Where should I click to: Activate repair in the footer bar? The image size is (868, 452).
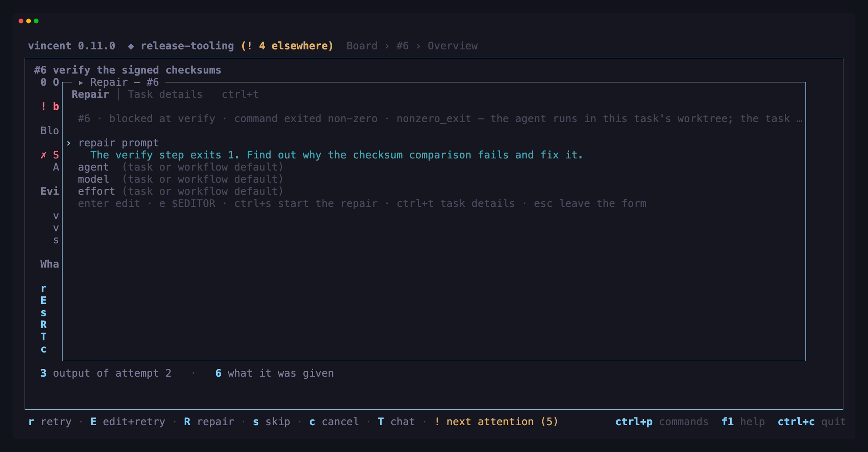pos(209,422)
